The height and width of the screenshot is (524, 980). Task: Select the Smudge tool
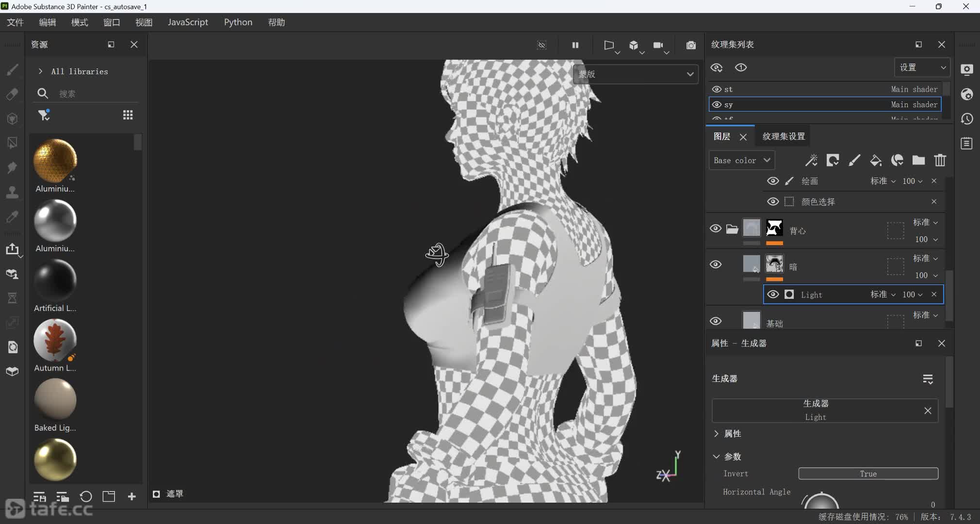click(13, 167)
